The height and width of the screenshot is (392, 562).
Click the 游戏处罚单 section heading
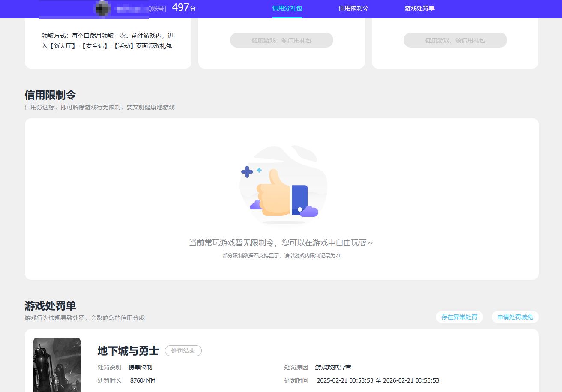click(x=50, y=306)
